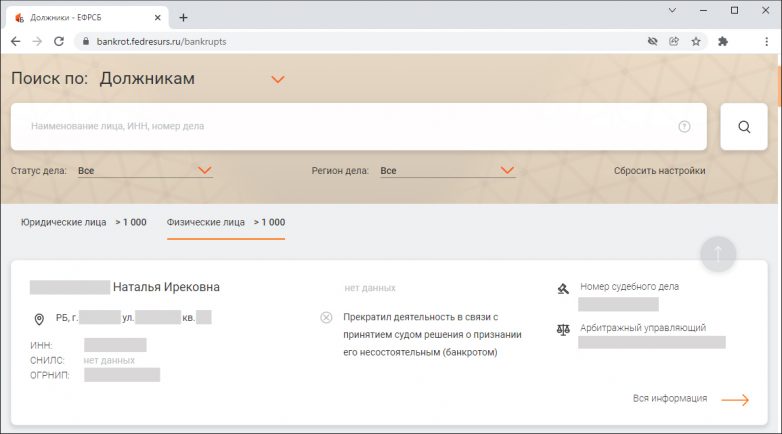
Task: Click the share page icon in address bar
Action: tap(674, 41)
